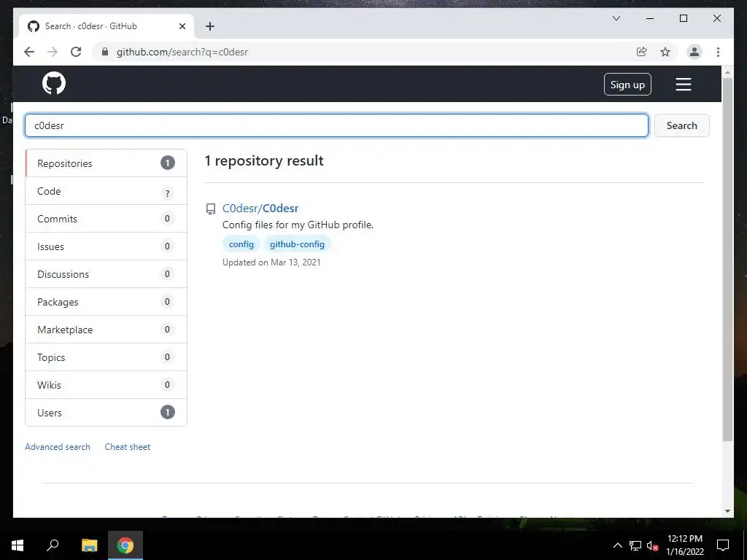Select the Topics filter

tap(106, 357)
